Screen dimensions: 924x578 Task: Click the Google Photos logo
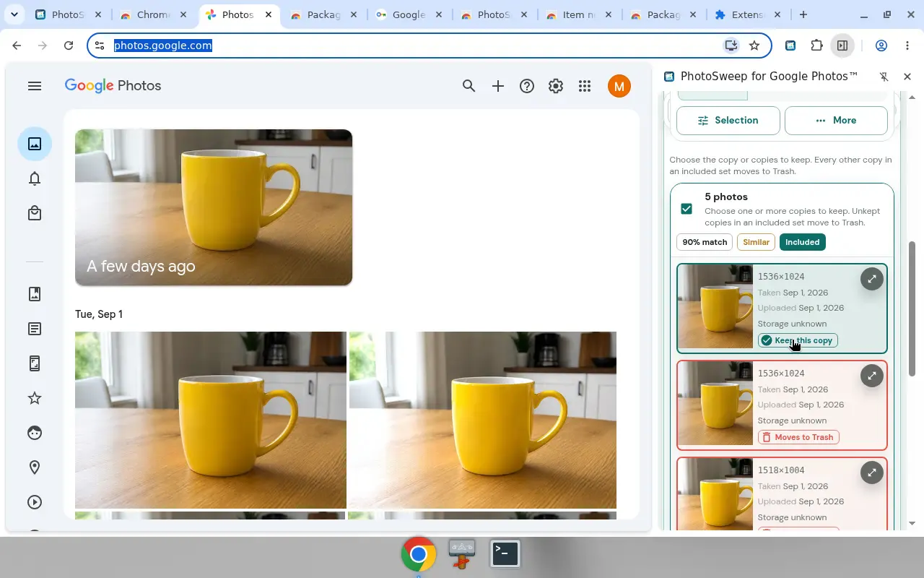(x=113, y=86)
